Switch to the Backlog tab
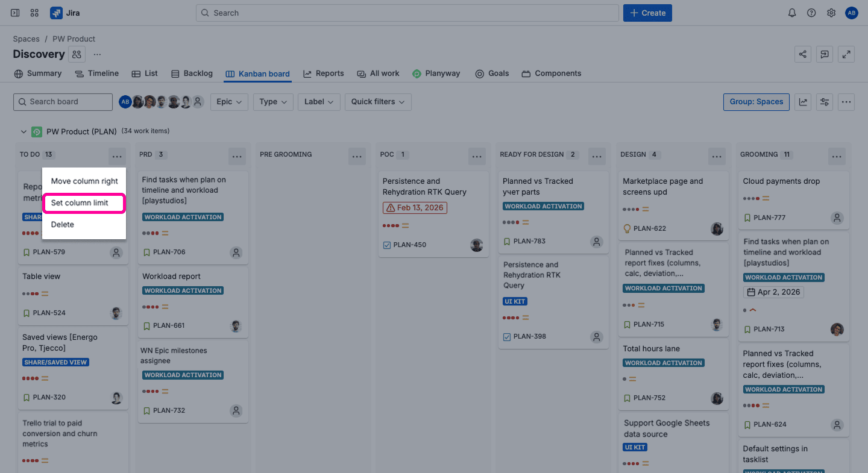Image resolution: width=868 pixels, height=473 pixels. pos(192,74)
